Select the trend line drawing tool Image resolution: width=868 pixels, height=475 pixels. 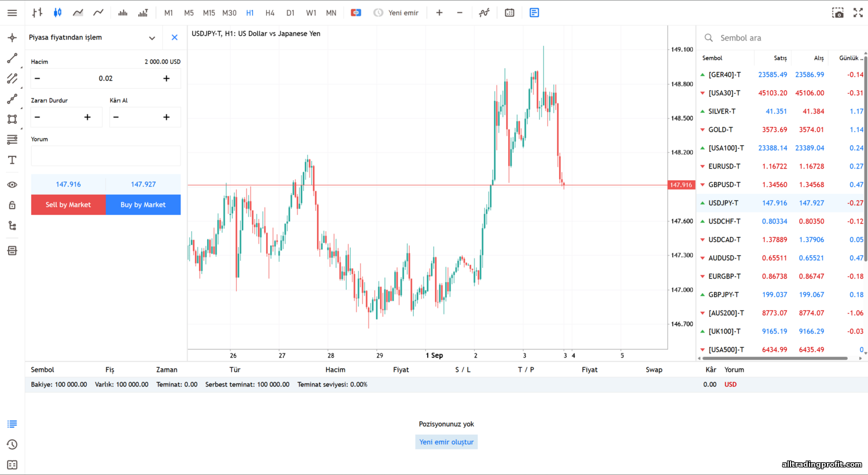coord(12,58)
